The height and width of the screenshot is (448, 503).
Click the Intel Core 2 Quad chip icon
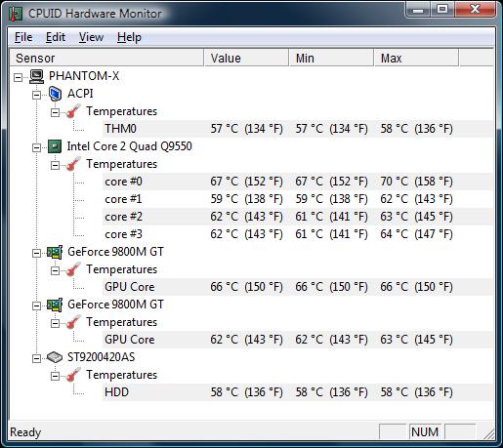(x=55, y=146)
